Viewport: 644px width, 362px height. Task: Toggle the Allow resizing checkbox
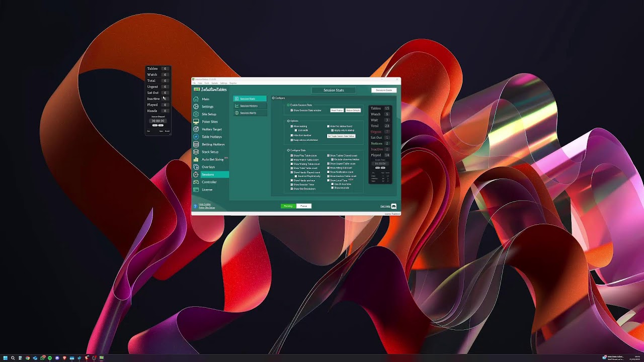(292, 126)
